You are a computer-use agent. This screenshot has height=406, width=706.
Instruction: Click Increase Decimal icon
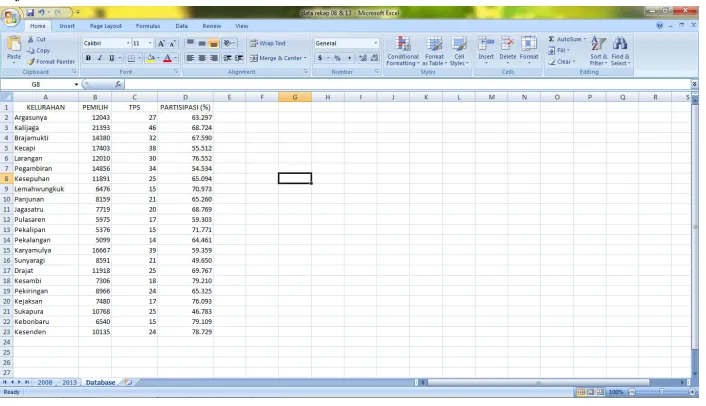362,58
